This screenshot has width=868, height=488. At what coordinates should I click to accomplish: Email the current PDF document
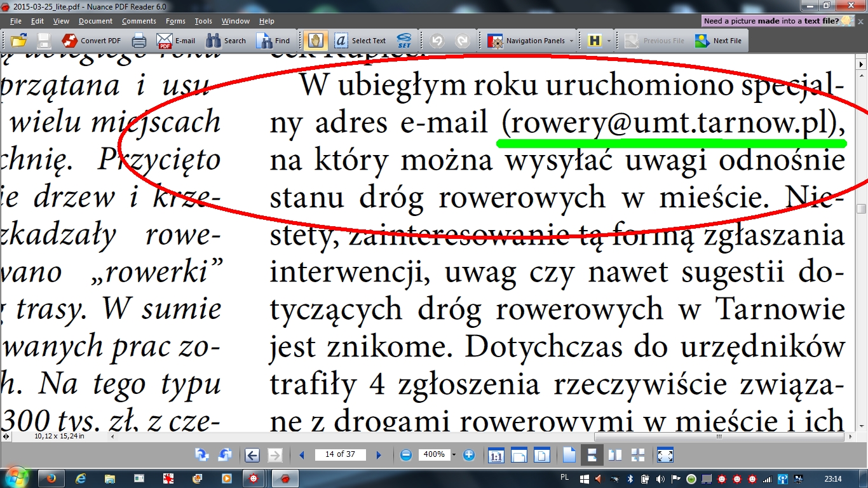pos(176,40)
